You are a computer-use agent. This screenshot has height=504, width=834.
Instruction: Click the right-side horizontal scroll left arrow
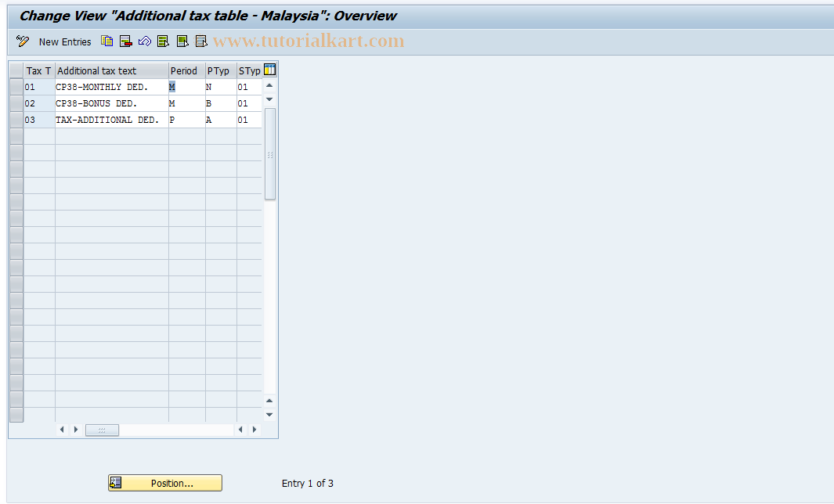coord(241,430)
